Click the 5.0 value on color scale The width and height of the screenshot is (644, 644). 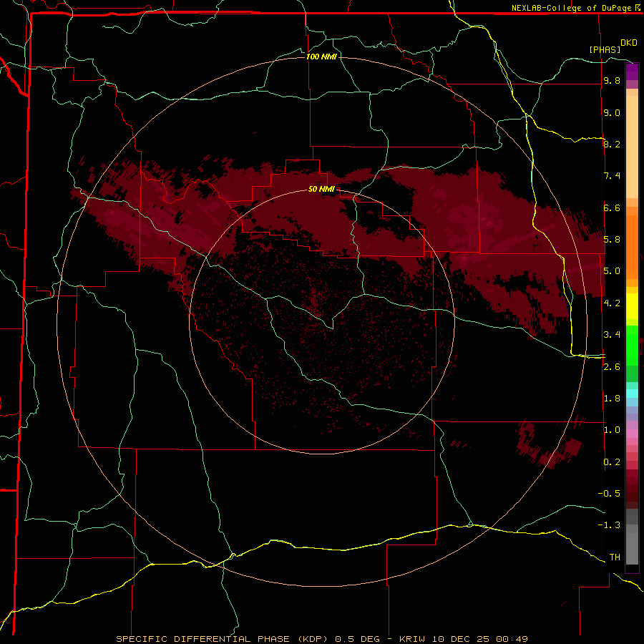[x=612, y=271]
